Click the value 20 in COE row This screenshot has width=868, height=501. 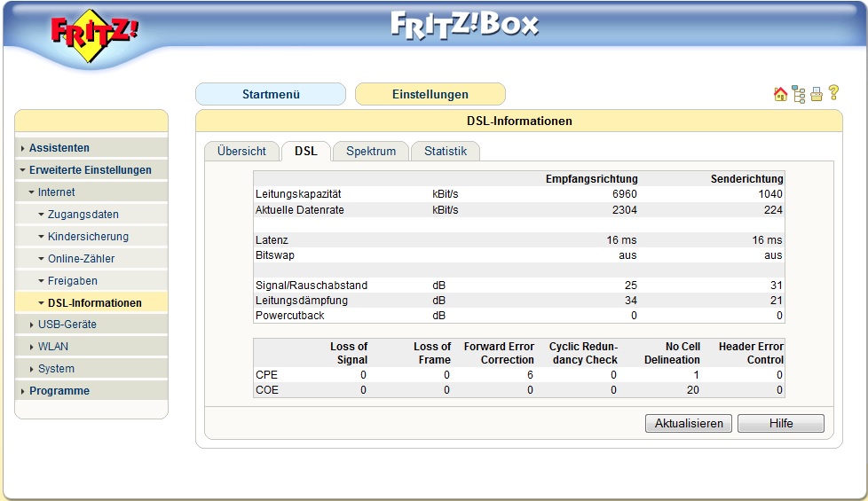tap(693, 390)
